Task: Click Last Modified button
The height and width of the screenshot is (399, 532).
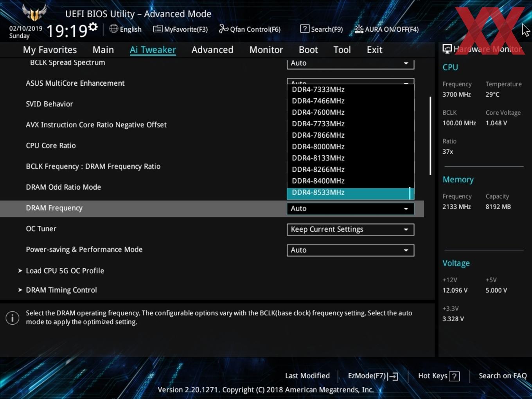Action: pos(307,376)
